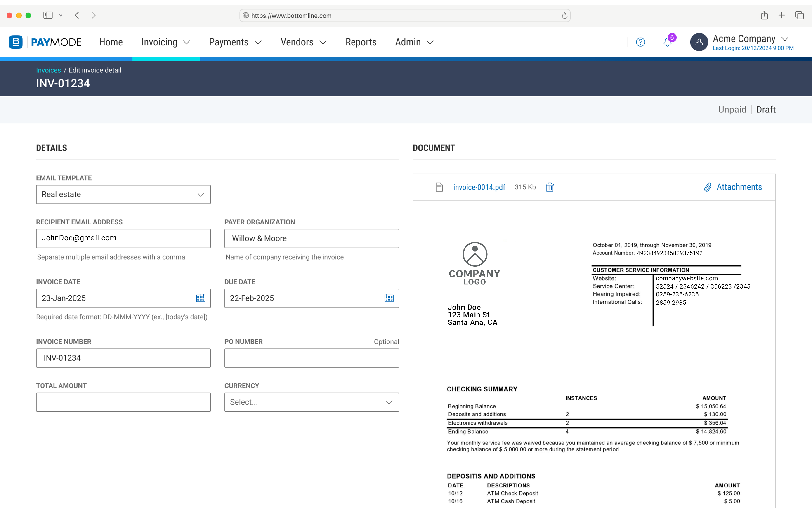Click the Acme Company account name
The image size is (812, 508).
point(744,39)
